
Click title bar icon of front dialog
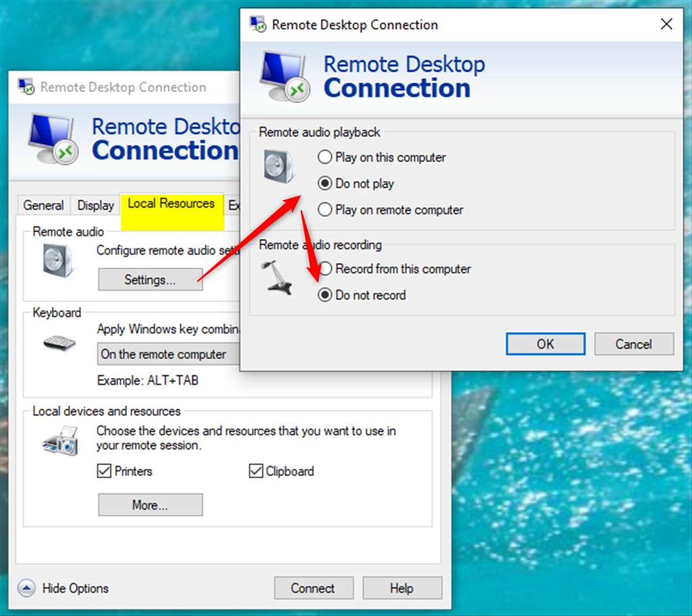[257, 24]
